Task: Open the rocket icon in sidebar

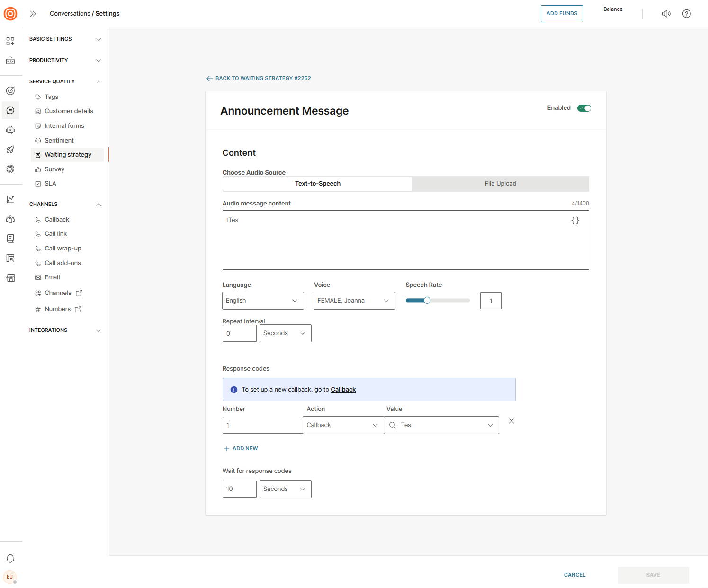Action: coord(10,150)
